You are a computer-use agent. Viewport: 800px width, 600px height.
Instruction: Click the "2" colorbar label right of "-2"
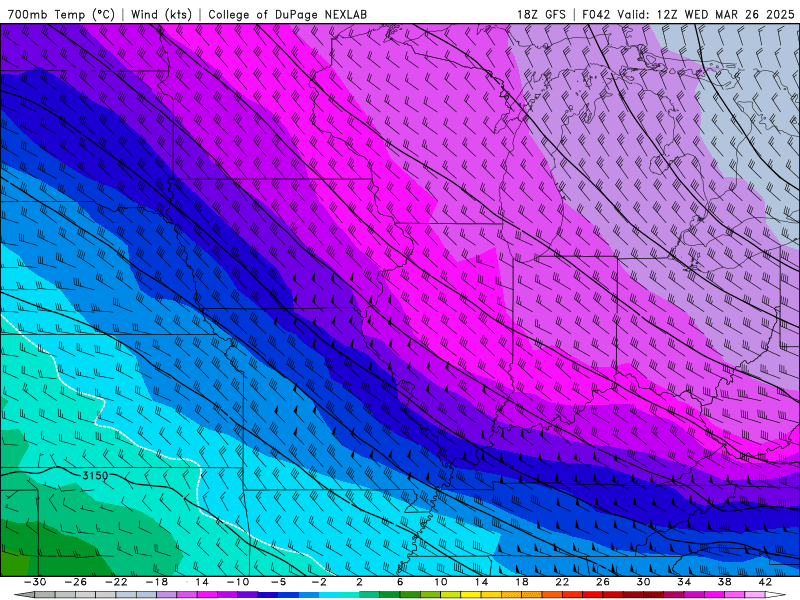pyautogui.click(x=359, y=582)
